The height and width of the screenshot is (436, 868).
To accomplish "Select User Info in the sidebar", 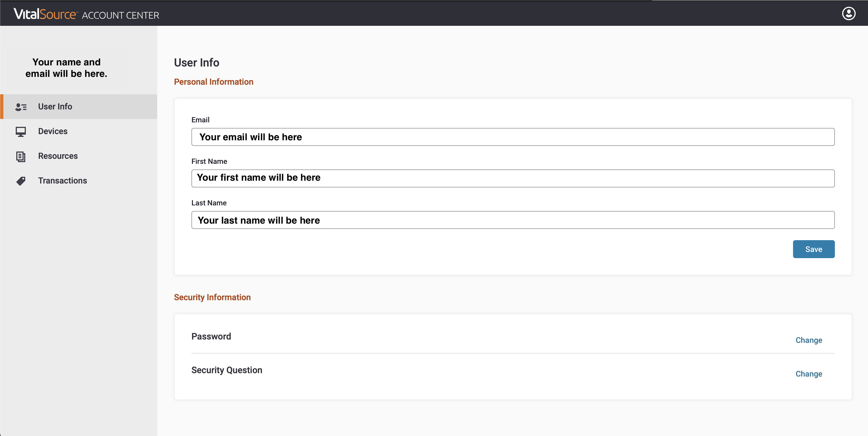I will coord(79,107).
